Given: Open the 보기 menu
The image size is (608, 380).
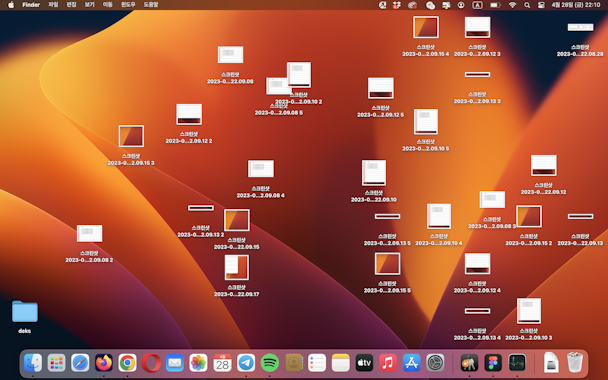Looking at the screenshot, I should (x=89, y=5).
